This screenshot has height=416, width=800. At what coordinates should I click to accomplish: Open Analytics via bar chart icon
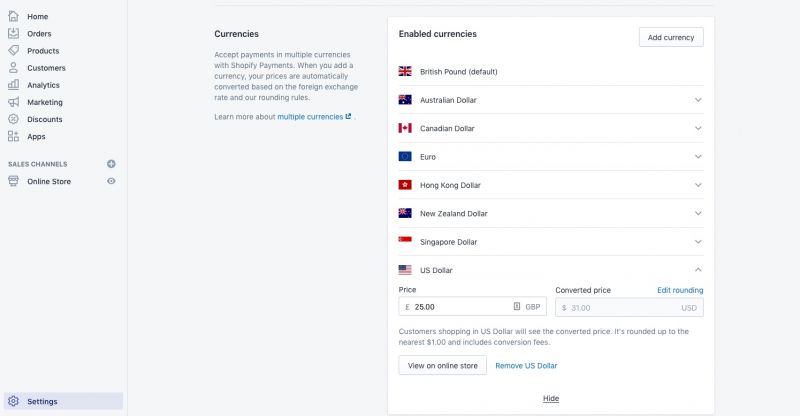[x=14, y=85]
